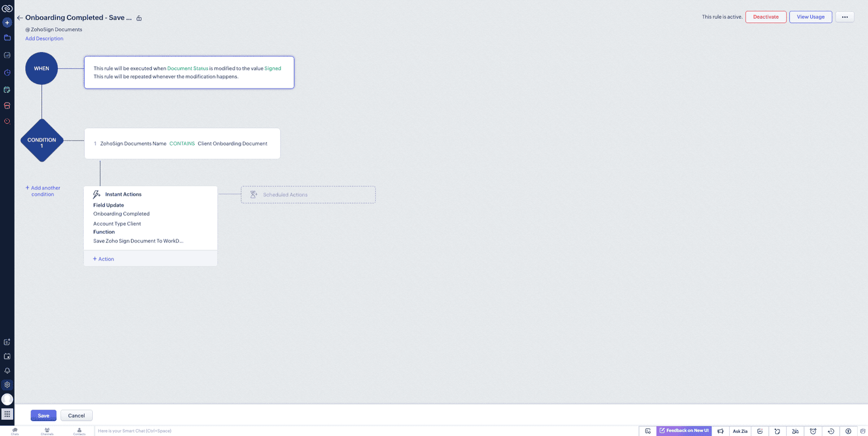This screenshot has height=436, width=868.
Task: Click the blue plus create button in sidebar
Action: [x=7, y=23]
